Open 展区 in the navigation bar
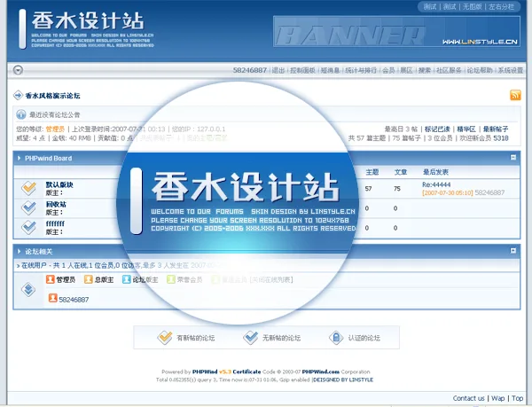This screenshot has height=407, width=532. 406,70
